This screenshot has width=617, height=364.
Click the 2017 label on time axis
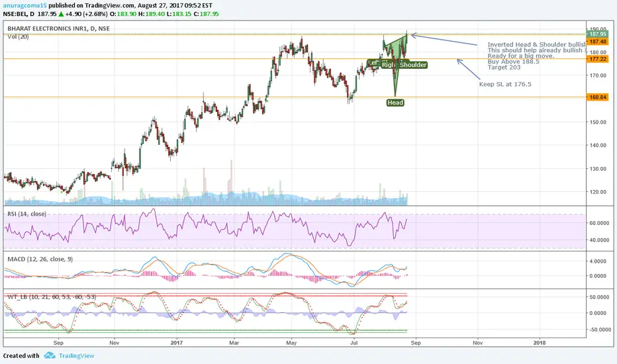click(x=177, y=343)
